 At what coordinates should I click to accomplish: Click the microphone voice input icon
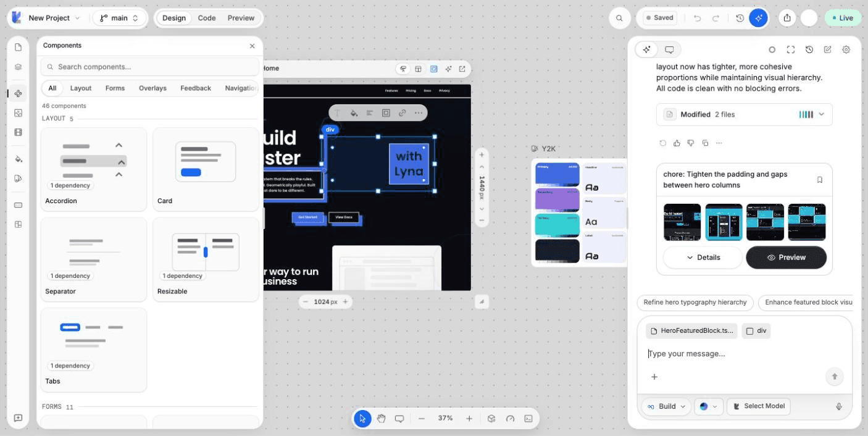pyautogui.click(x=839, y=406)
